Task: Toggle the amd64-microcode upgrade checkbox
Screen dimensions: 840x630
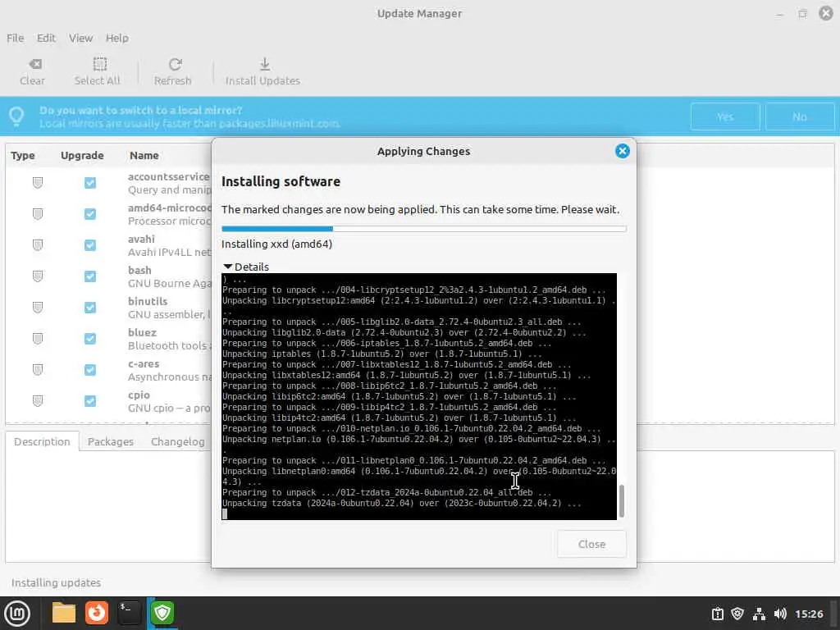Action: click(90, 214)
